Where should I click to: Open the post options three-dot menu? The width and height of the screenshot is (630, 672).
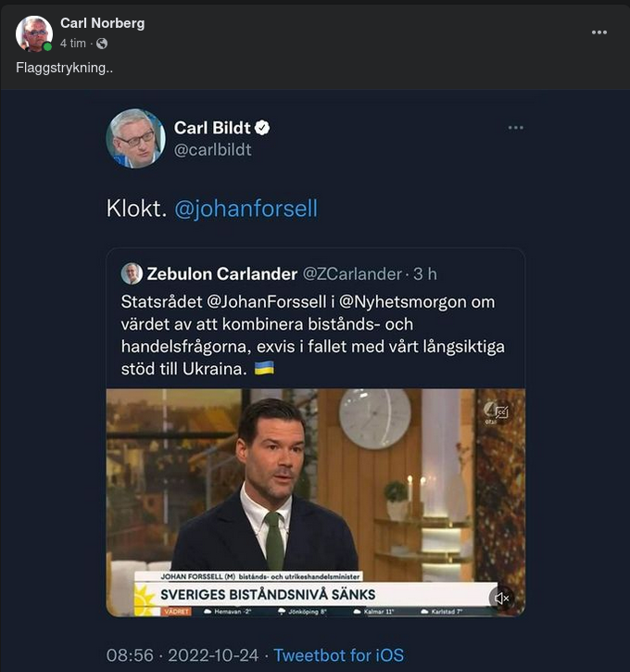599,32
